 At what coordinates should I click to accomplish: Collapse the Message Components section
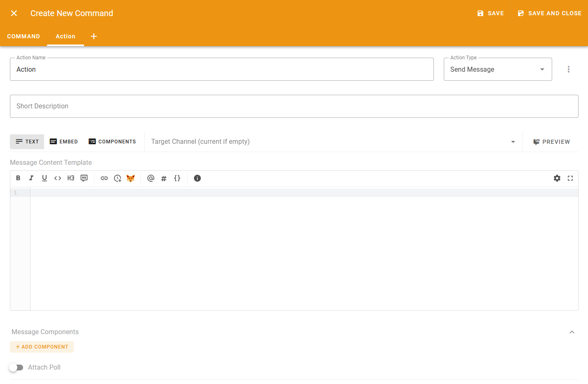click(x=572, y=332)
